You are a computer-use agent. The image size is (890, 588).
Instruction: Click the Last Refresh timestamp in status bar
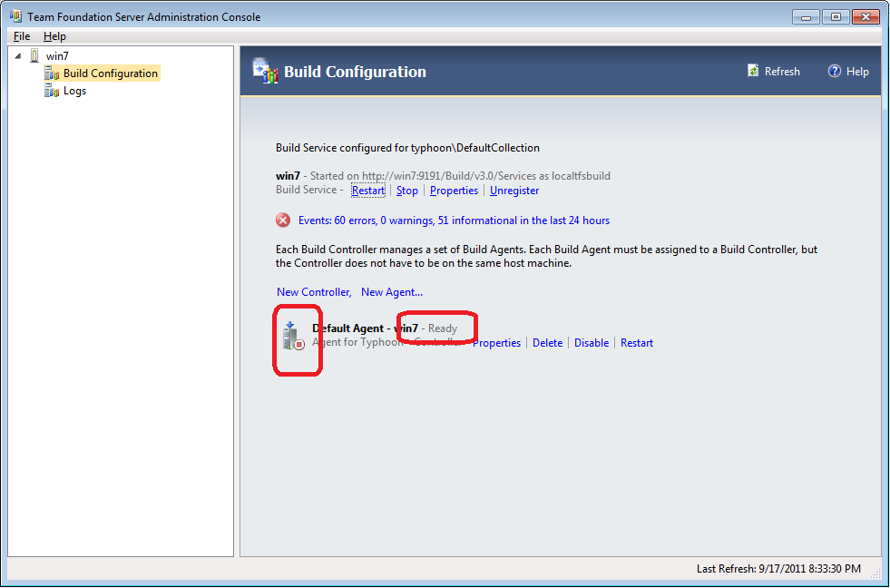778,569
